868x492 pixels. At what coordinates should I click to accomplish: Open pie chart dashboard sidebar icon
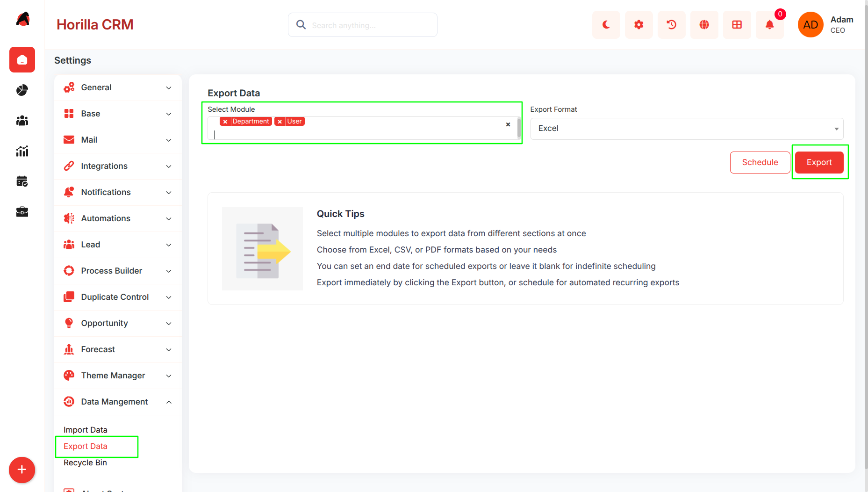(x=22, y=90)
